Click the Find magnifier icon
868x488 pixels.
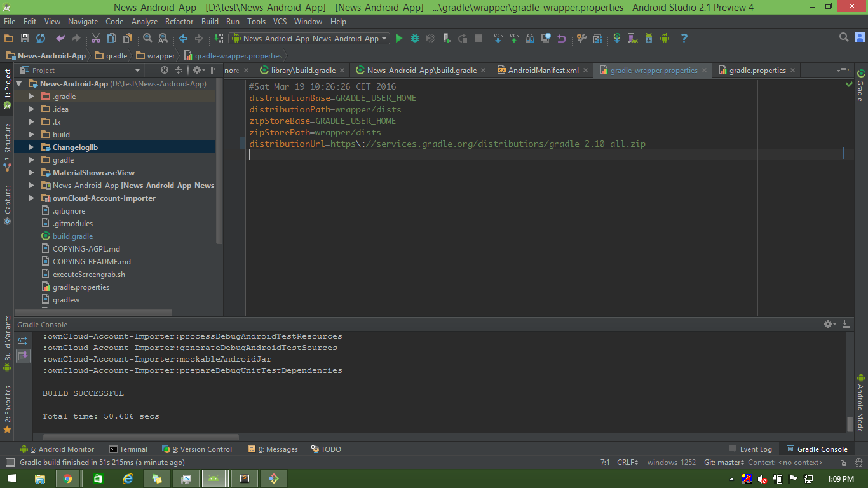coord(147,38)
